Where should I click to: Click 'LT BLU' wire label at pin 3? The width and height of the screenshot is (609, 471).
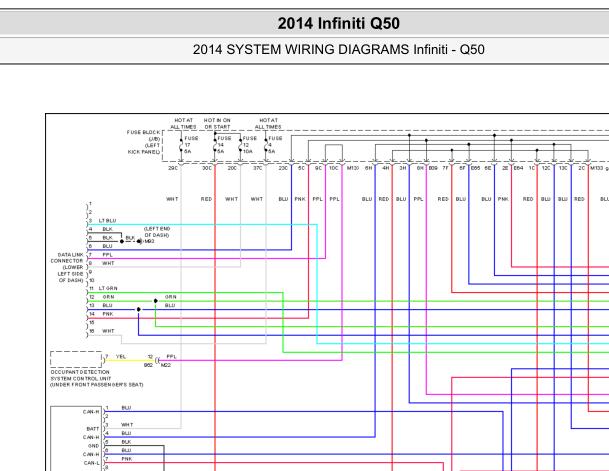pos(108,221)
